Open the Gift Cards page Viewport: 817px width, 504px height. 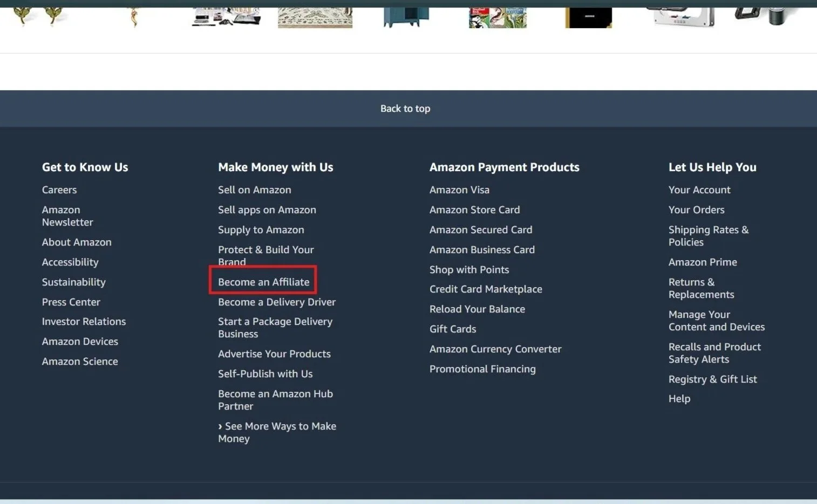click(x=452, y=329)
